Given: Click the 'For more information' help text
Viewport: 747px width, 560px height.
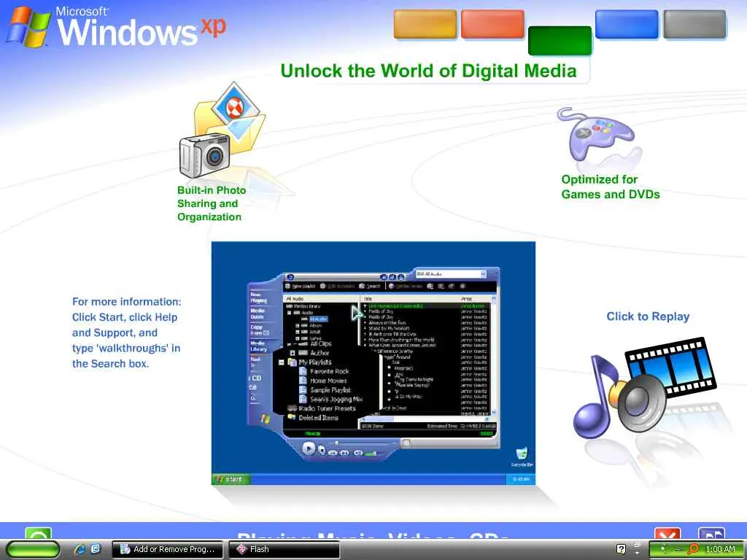Looking at the screenshot, I should point(127,332).
